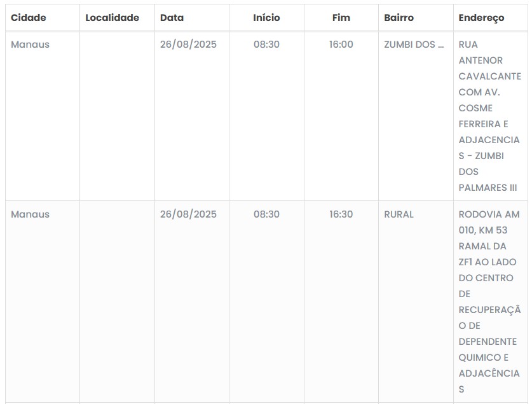Select the 16:00 end time cell

coord(341,45)
